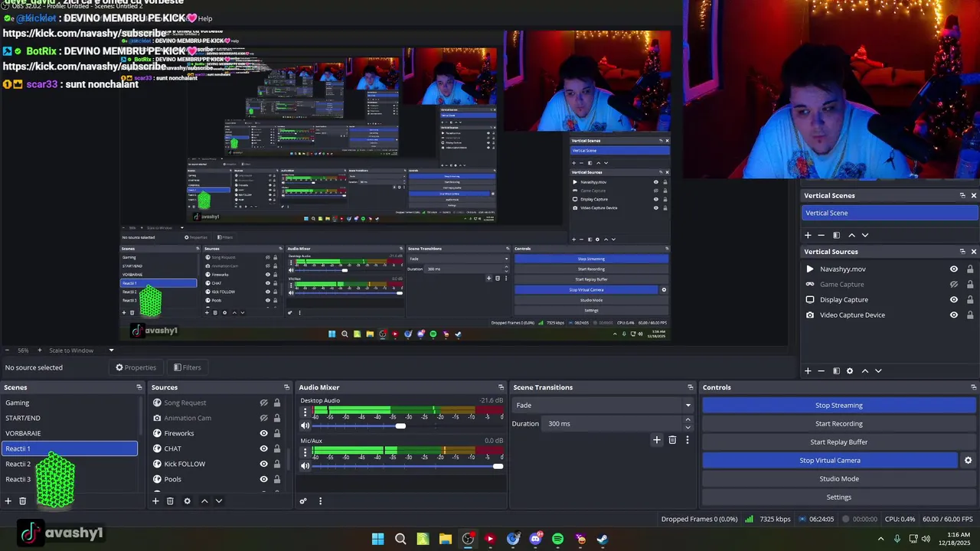Move source up arrow in Sources panel
Image resolution: width=980 pixels, height=551 pixels.
[204, 501]
